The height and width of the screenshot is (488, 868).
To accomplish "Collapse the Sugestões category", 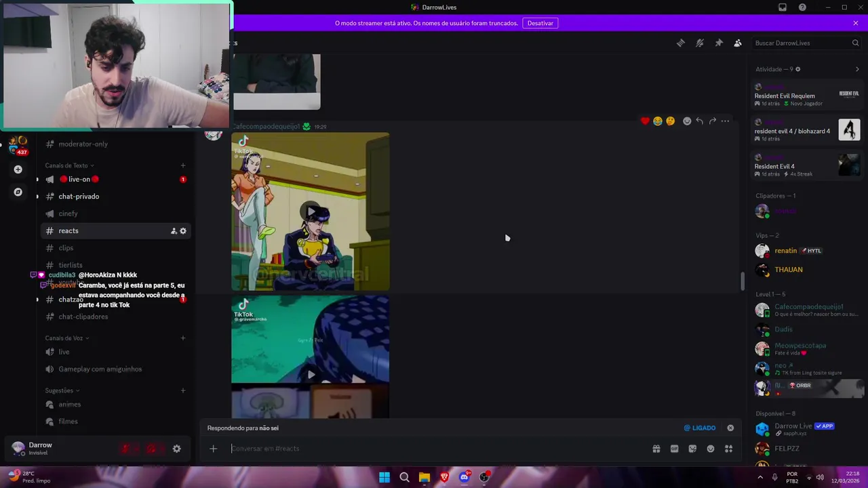I will click(62, 390).
